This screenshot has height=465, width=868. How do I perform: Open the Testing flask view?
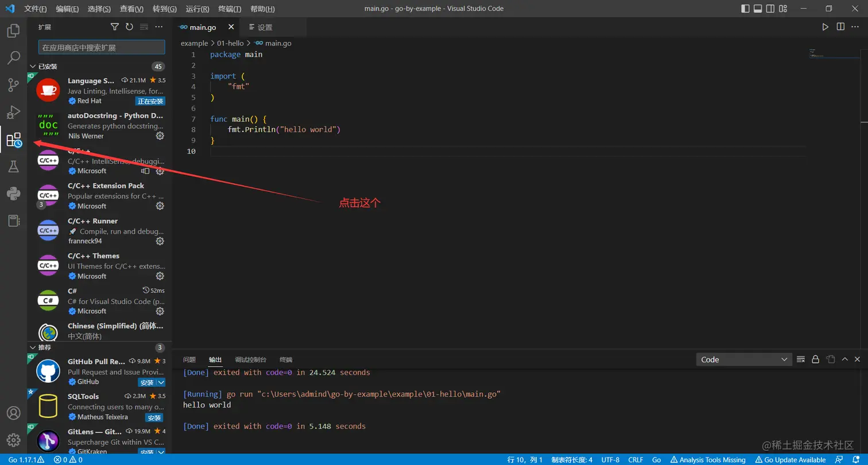pos(14,166)
